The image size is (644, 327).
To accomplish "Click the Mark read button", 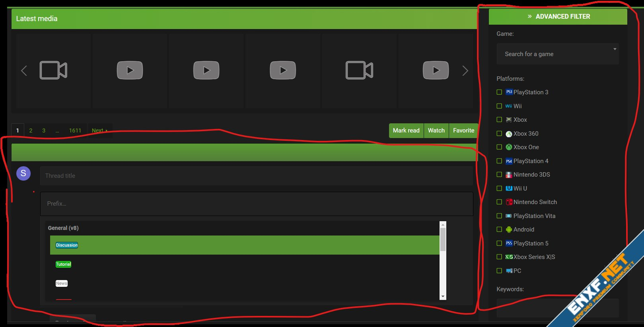I will tap(406, 130).
